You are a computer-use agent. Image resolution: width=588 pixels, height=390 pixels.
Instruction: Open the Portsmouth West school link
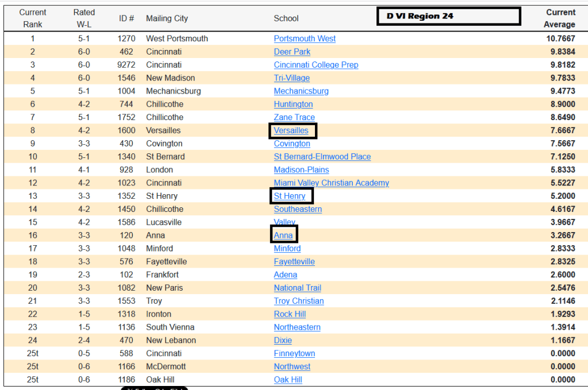[305, 38]
